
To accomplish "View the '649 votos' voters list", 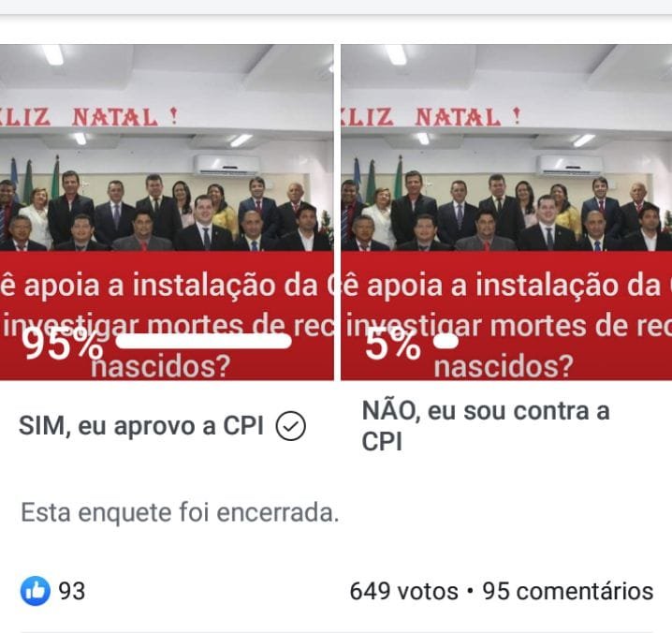I will click(403, 591).
